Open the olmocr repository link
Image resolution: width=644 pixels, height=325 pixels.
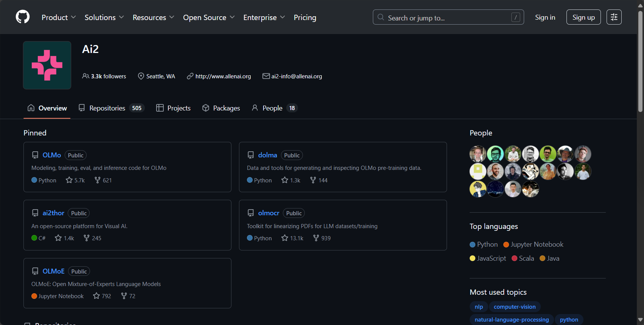(x=269, y=213)
